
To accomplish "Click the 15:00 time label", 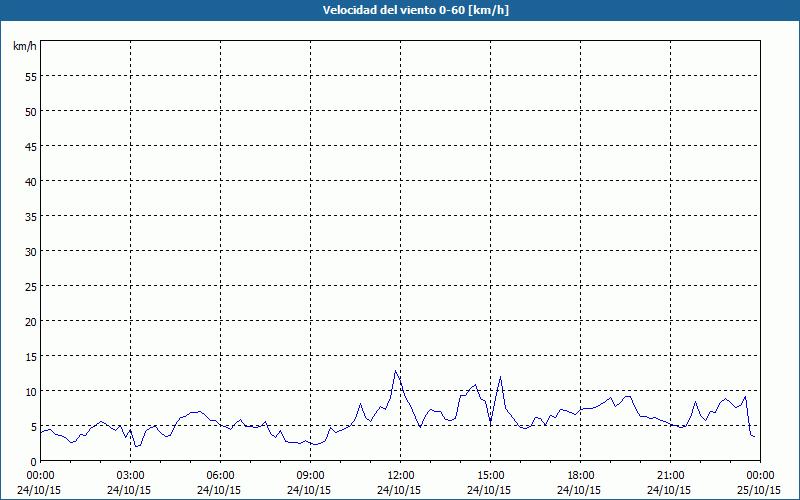I will 491,476.
